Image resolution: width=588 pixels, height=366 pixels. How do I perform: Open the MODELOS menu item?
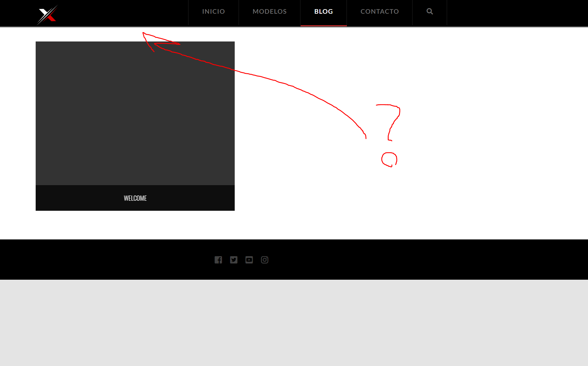(x=269, y=12)
